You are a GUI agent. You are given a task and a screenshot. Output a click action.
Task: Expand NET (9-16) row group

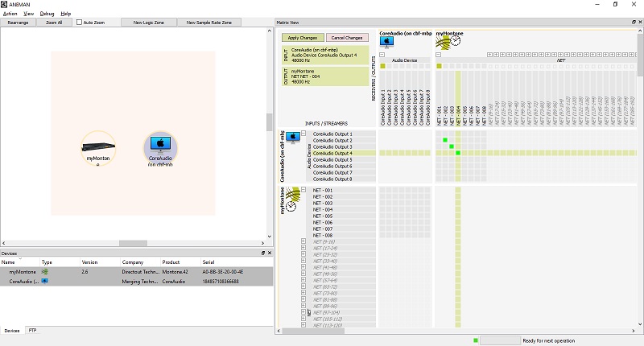[303, 241]
